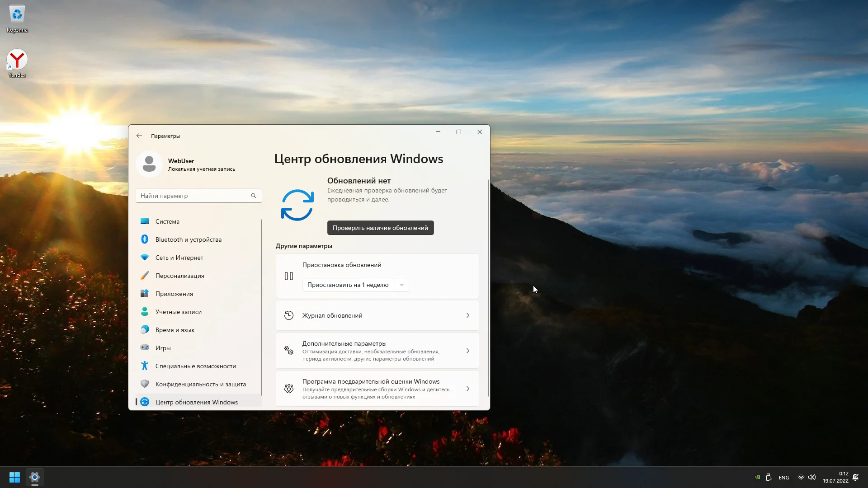
Task: Open the Yandex browser desktop shortcut
Action: click(x=17, y=60)
